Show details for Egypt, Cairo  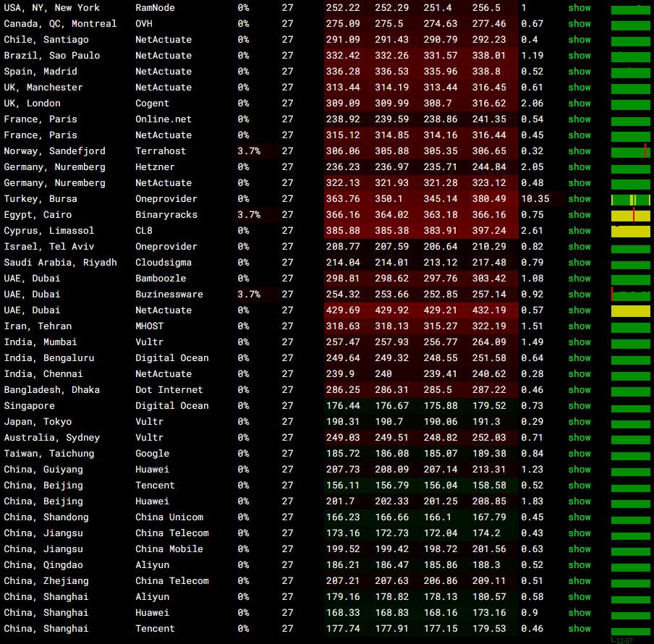pos(579,215)
